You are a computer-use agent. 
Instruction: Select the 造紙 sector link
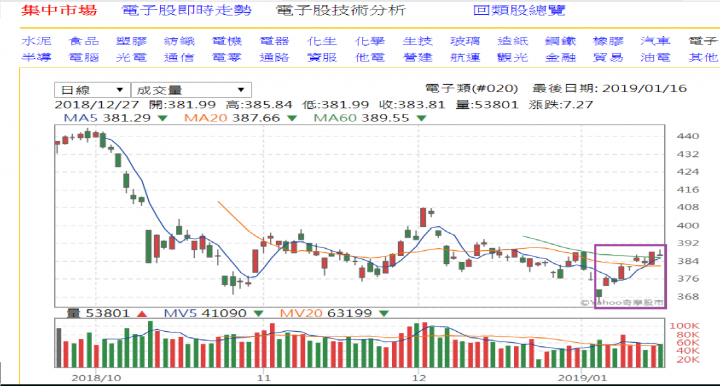pyautogui.click(x=513, y=41)
